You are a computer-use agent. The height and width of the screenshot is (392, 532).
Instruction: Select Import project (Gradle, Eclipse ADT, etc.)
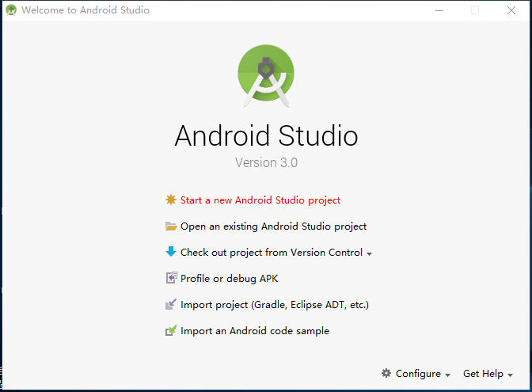tap(275, 305)
